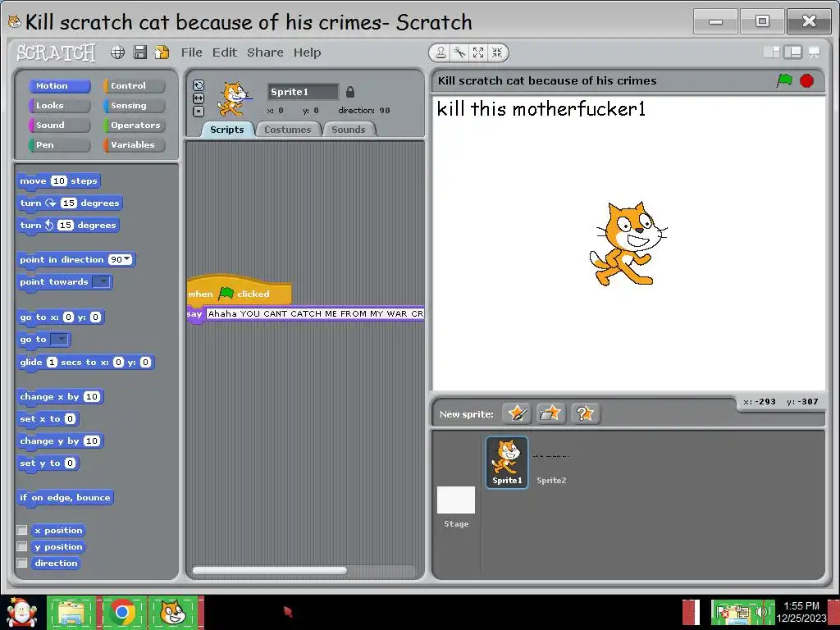Enable the x position stage monitor

coord(22,530)
